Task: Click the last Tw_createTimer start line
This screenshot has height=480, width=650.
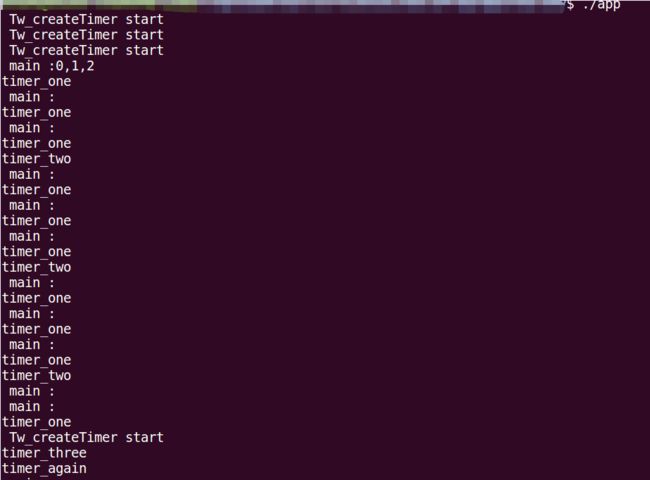Action: pyautogui.click(x=86, y=438)
